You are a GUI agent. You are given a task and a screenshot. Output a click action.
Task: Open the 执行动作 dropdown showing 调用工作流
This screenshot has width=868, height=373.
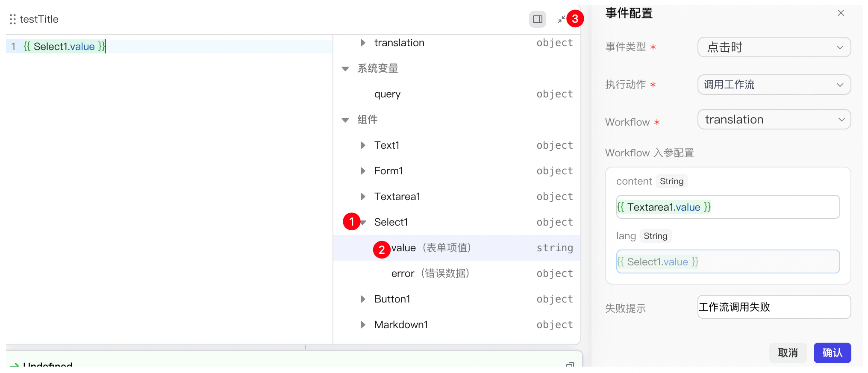pyautogui.click(x=774, y=85)
